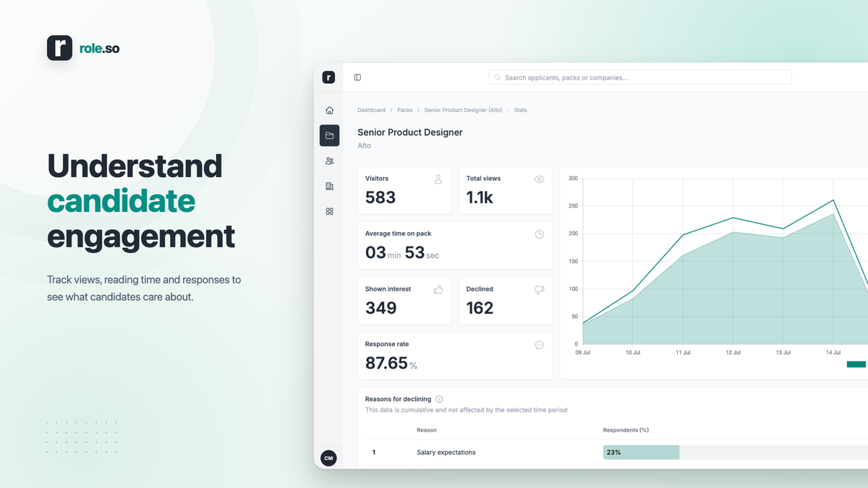Viewport: 868px width, 488px height.
Task: Click the 09 Jul axis label
Action: click(x=583, y=353)
